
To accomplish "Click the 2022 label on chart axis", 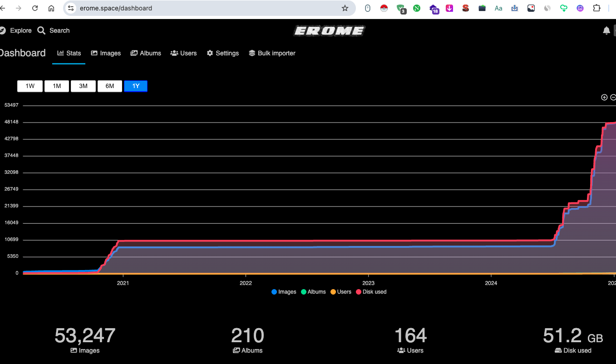I will click(x=246, y=283).
